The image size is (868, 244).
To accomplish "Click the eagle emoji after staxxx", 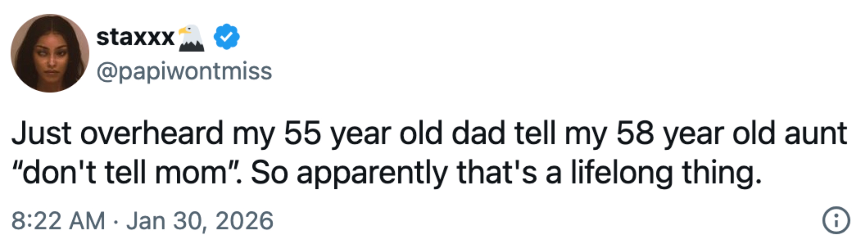I will coord(191,38).
